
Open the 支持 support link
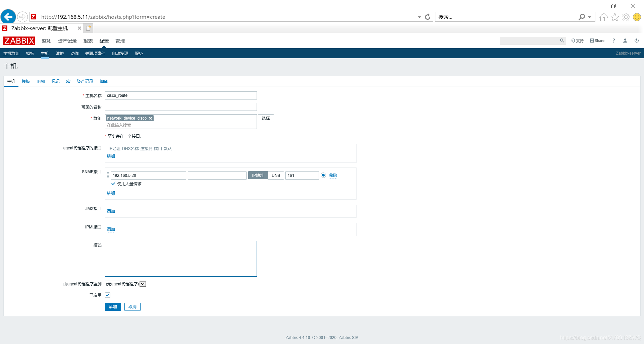point(578,41)
